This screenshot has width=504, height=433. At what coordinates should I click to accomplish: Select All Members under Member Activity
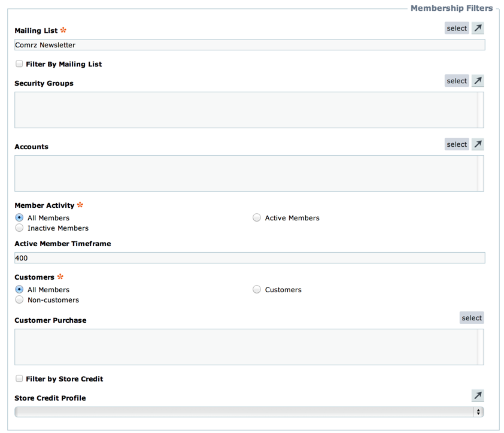[19, 218]
